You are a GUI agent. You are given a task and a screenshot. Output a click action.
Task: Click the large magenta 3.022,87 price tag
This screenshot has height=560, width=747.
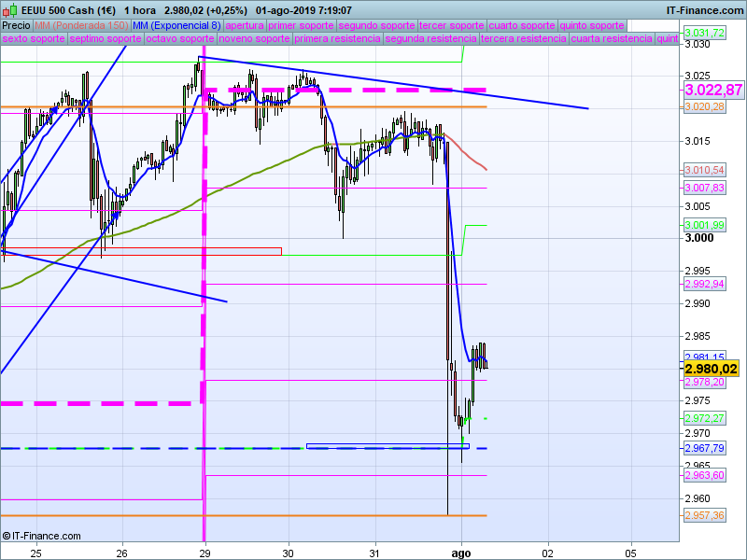pyautogui.click(x=713, y=90)
